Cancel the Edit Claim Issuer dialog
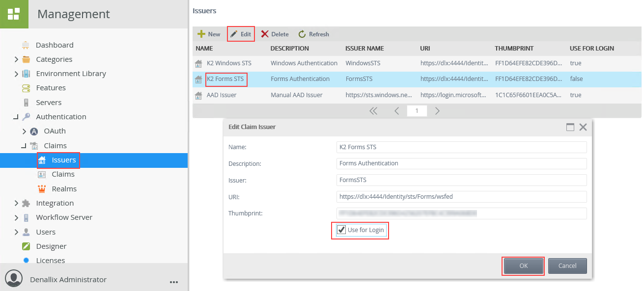This screenshot has width=644, height=291. [567, 265]
